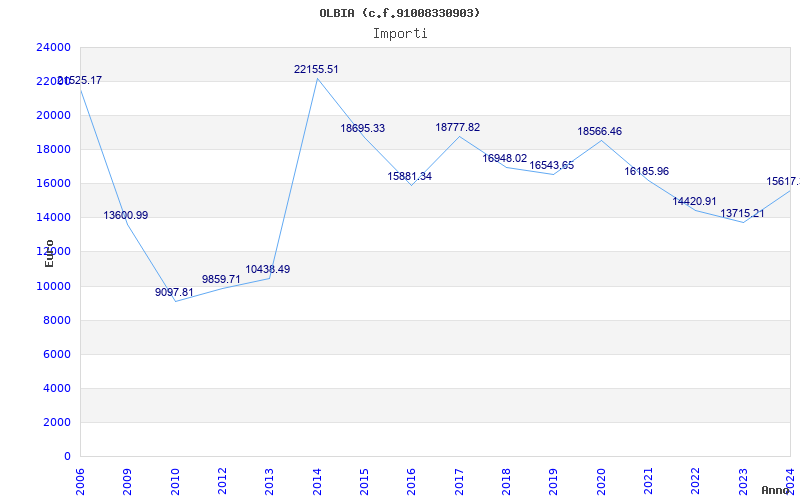The height and width of the screenshot is (500, 800).
Task: Click the Importi subtitle
Action: tap(400, 34)
